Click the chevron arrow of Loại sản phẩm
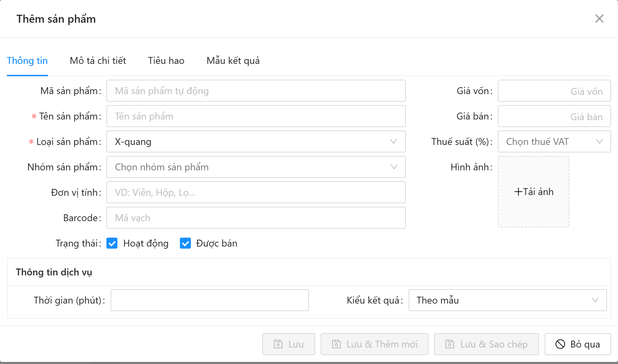 (393, 141)
